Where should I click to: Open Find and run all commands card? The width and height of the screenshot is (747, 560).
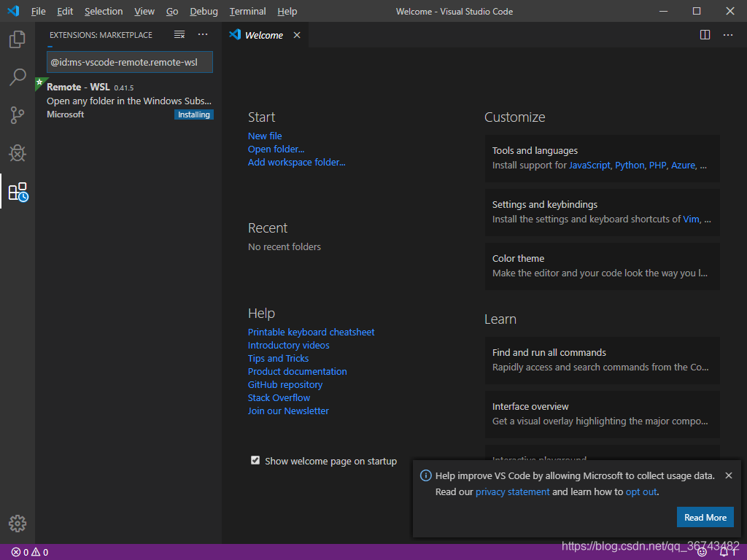602,360
